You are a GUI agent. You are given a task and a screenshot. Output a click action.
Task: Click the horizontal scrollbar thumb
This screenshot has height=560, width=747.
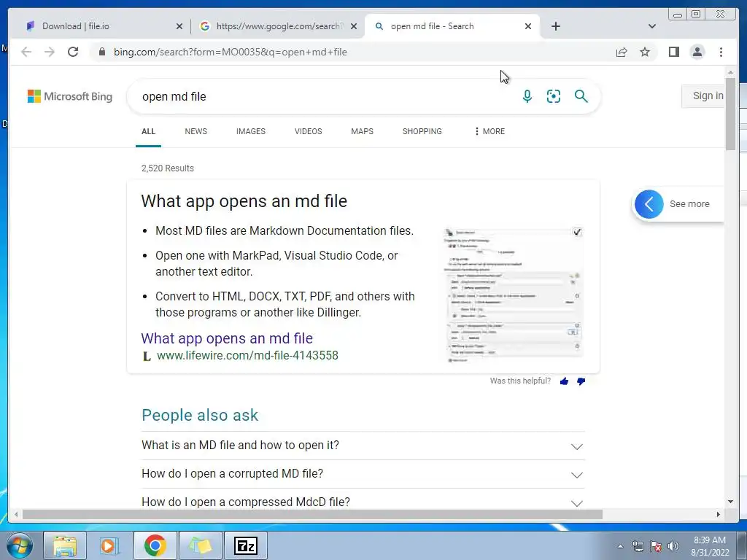tap(312, 515)
